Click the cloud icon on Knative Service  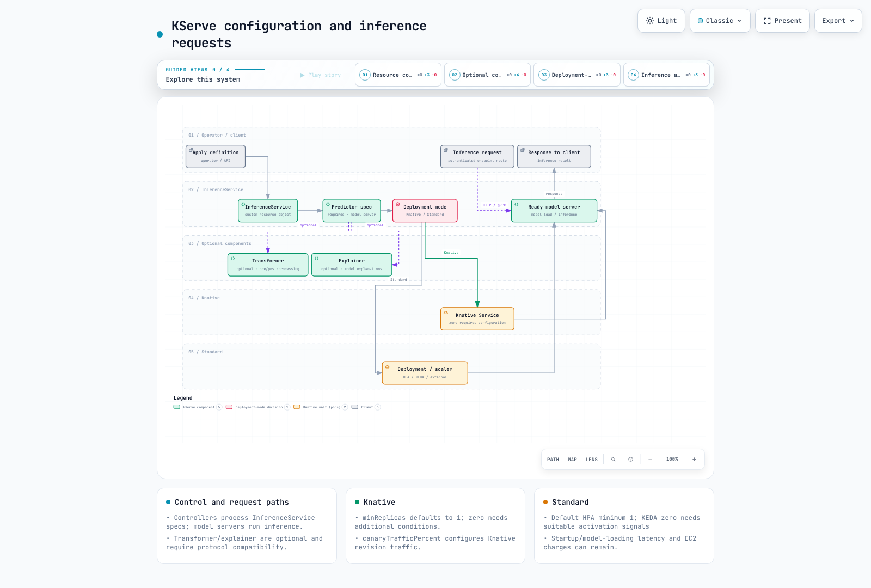coord(446,313)
